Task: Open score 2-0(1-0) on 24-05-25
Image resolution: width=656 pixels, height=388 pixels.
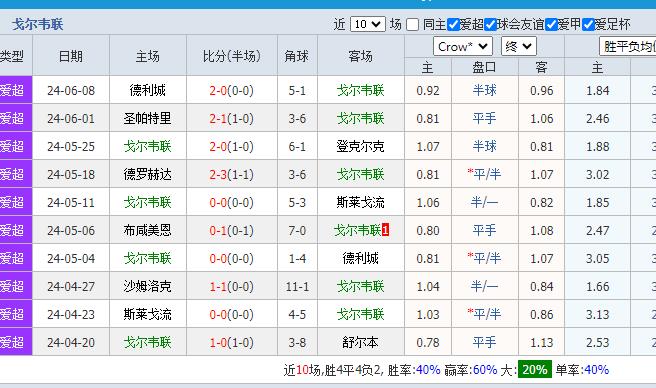Action: [x=232, y=146]
